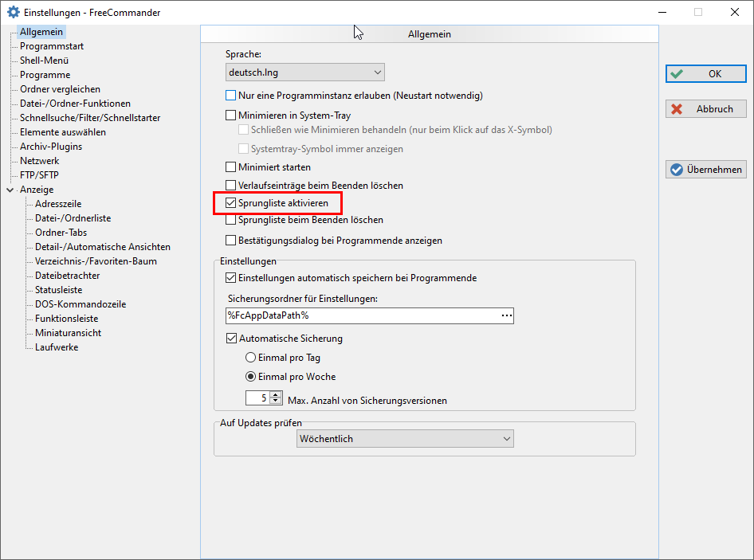The height and width of the screenshot is (560, 754).
Task: Enable 'Verlaufseinträge beim Beenden löschen'
Action: 231,185
